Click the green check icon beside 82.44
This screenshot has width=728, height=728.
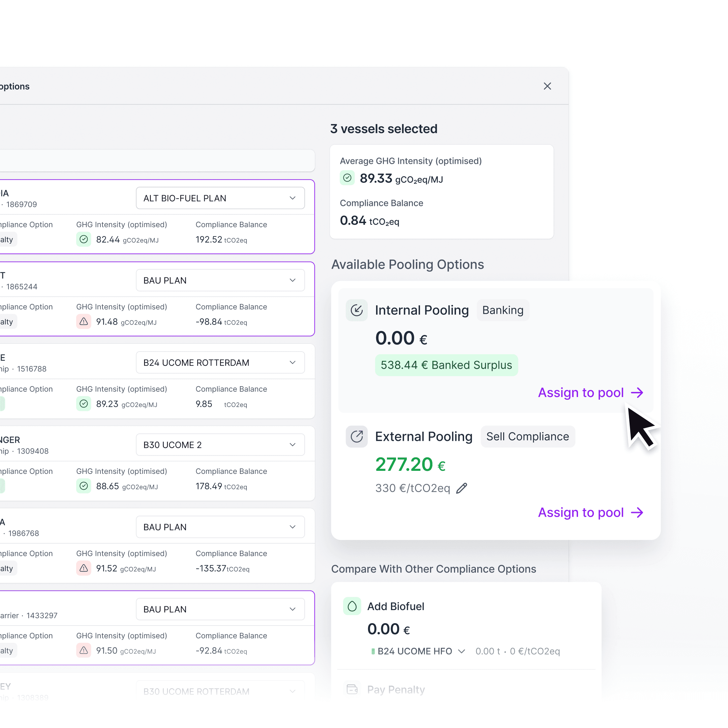coord(84,239)
